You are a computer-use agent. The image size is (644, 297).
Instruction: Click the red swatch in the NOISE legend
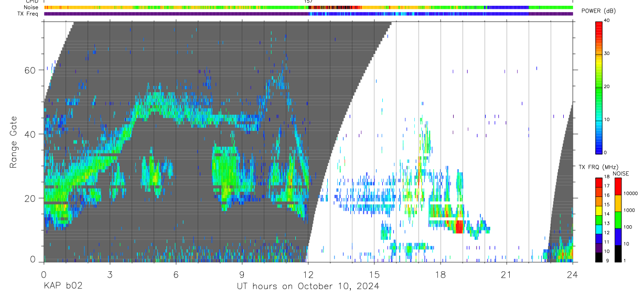tap(618, 186)
